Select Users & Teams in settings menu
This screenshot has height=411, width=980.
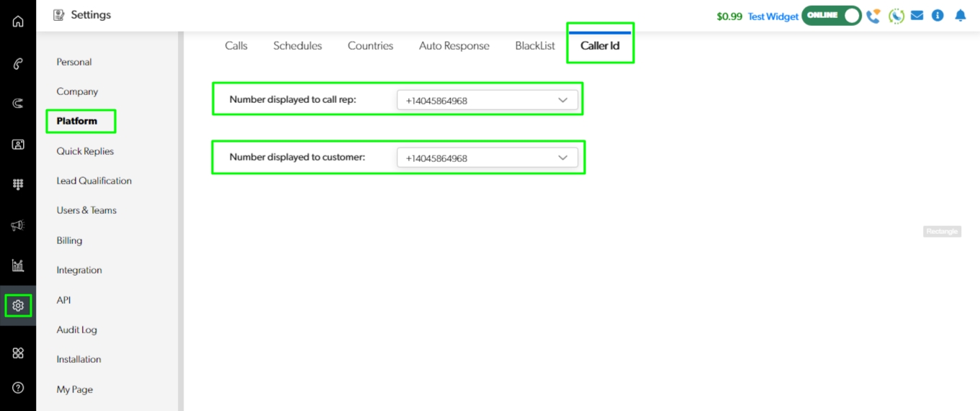pyautogui.click(x=86, y=210)
